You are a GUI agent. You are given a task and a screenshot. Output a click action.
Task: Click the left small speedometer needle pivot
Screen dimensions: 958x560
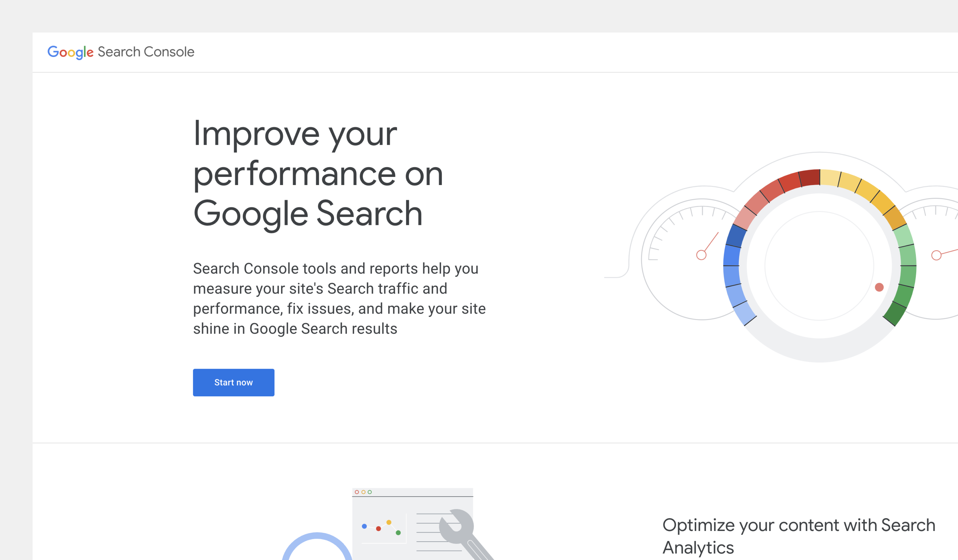(x=701, y=255)
